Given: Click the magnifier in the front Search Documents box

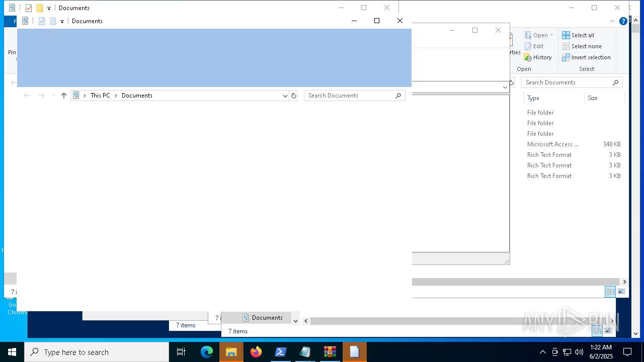Looking at the screenshot, I should pyautogui.click(x=398, y=96).
